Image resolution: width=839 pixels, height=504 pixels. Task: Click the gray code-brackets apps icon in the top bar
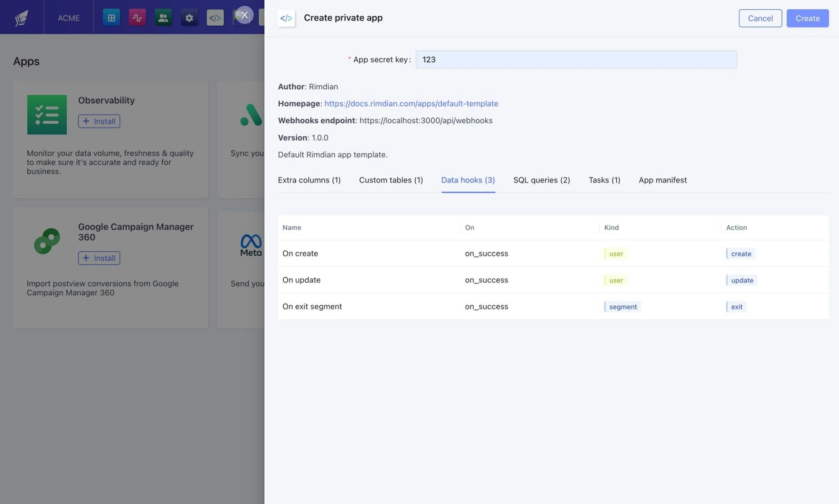point(215,18)
